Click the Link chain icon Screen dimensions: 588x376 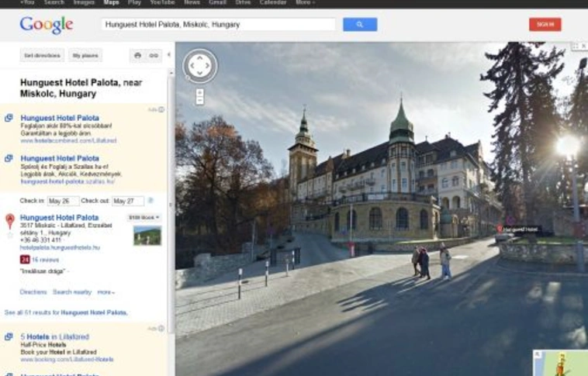pos(154,56)
